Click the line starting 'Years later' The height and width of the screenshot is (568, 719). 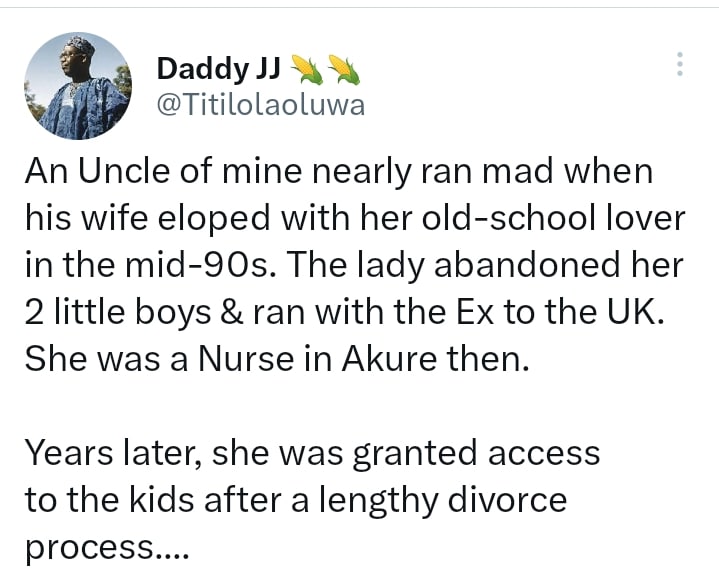click(x=312, y=452)
